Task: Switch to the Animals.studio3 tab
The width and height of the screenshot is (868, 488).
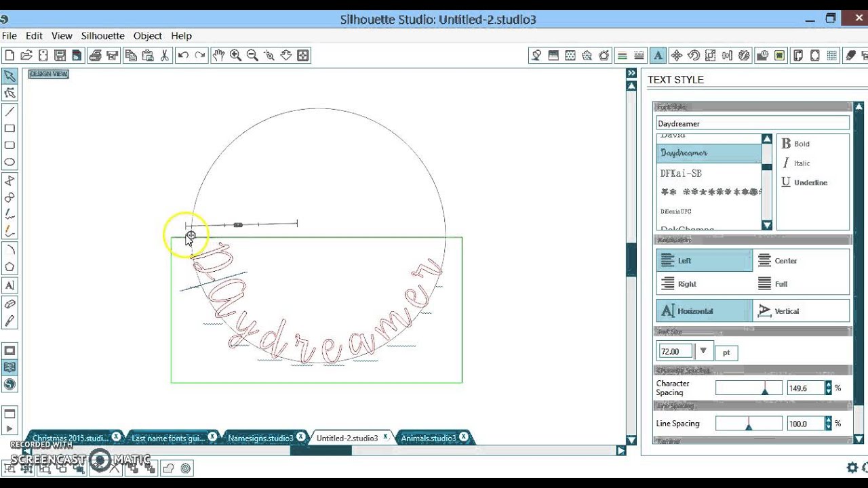Action: click(x=428, y=438)
